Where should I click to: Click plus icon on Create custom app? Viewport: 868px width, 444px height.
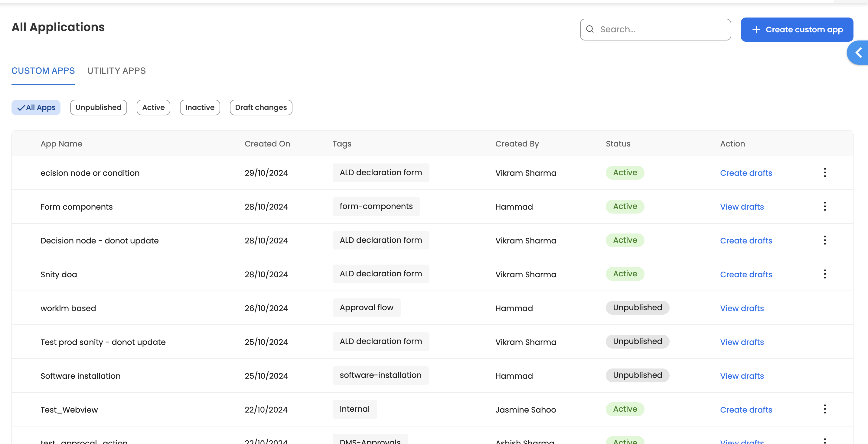click(756, 30)
